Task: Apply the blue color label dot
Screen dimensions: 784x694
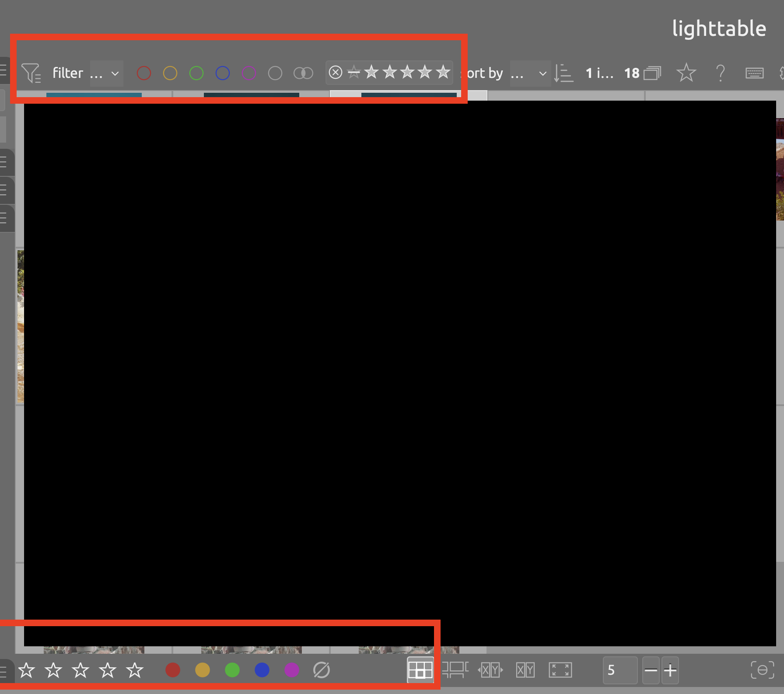Action: point(262,670)
